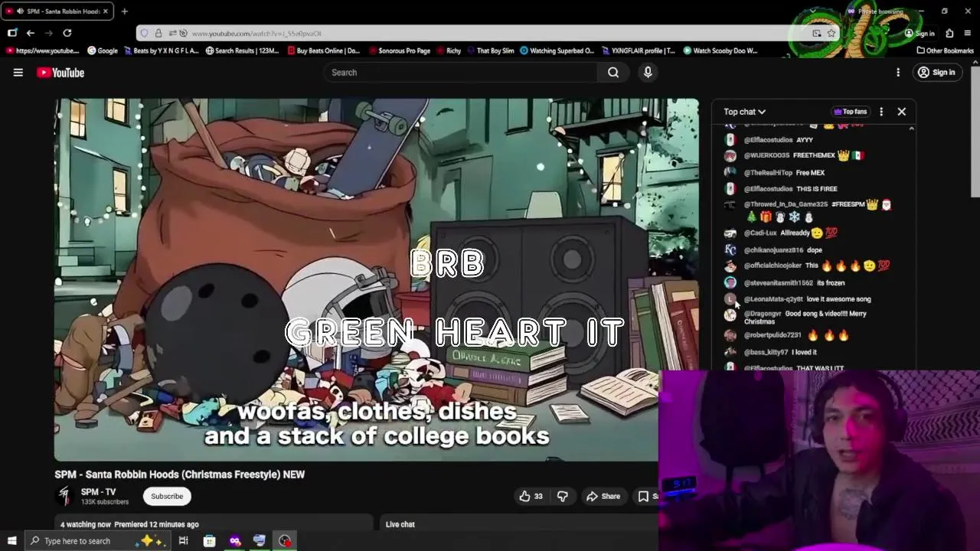Click @bass_kitty97 I loved it message
This screenshot has width=980, height=551.
[804, 352]
